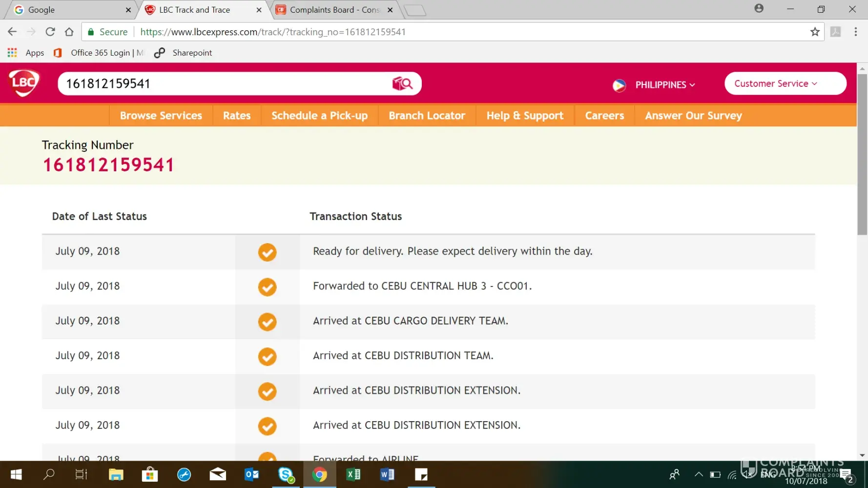Bookmark this page with the star icon

815,32
